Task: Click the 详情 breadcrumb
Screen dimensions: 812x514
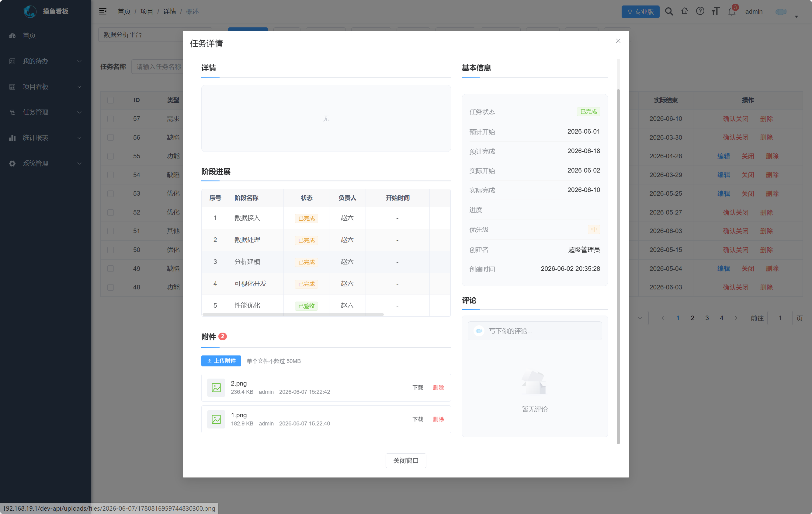Action: [170, 12]
